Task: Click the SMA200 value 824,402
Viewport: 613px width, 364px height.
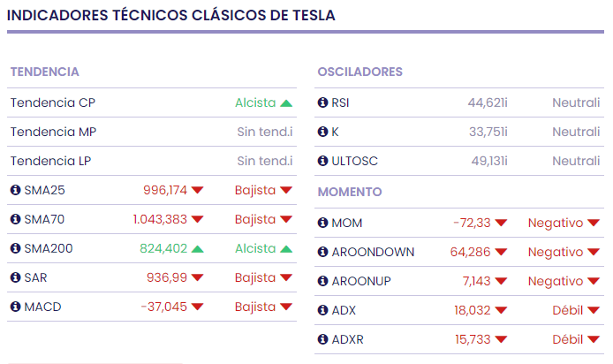Action: pos(163,248)
